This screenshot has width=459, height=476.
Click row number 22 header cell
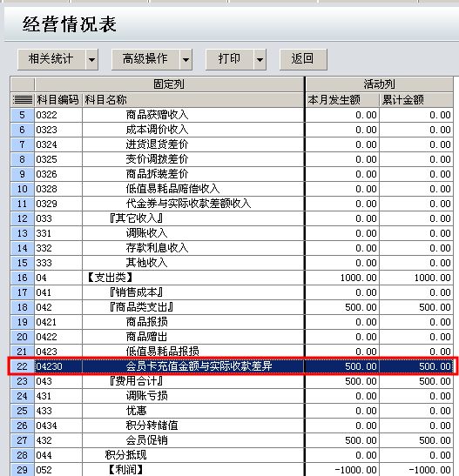click(x=23, y=366)
